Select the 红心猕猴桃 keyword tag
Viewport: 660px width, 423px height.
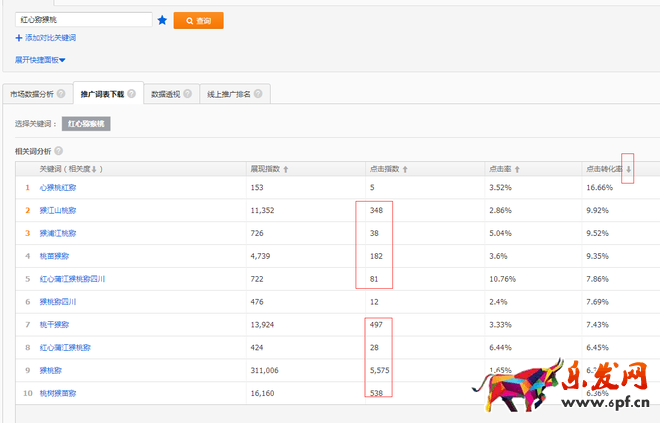[87, 124]
